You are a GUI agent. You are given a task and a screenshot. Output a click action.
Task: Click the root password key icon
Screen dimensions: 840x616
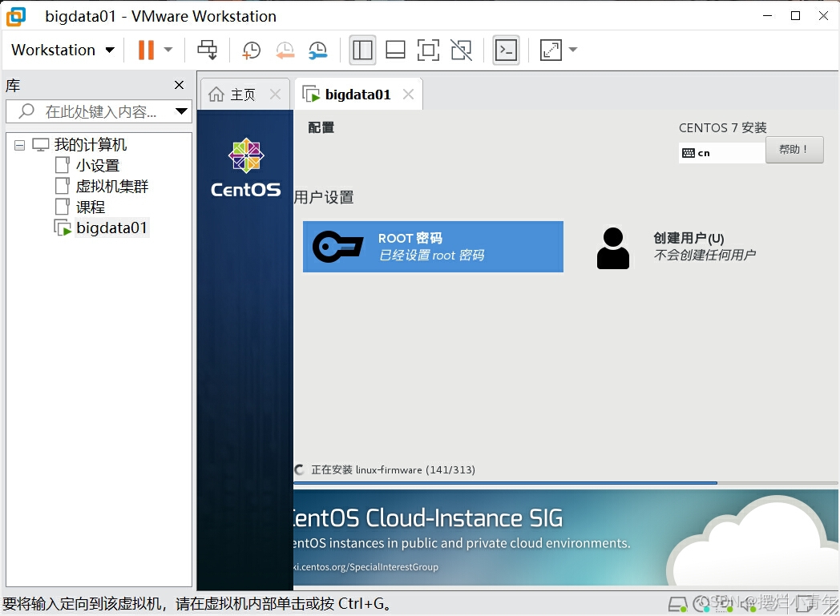pyautogui.click(x=338, y=247)
